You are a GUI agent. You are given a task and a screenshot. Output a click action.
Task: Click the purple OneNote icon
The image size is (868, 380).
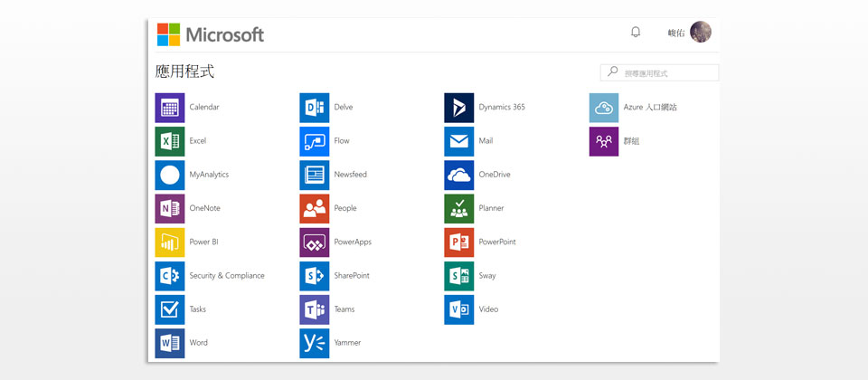[170, 209]
